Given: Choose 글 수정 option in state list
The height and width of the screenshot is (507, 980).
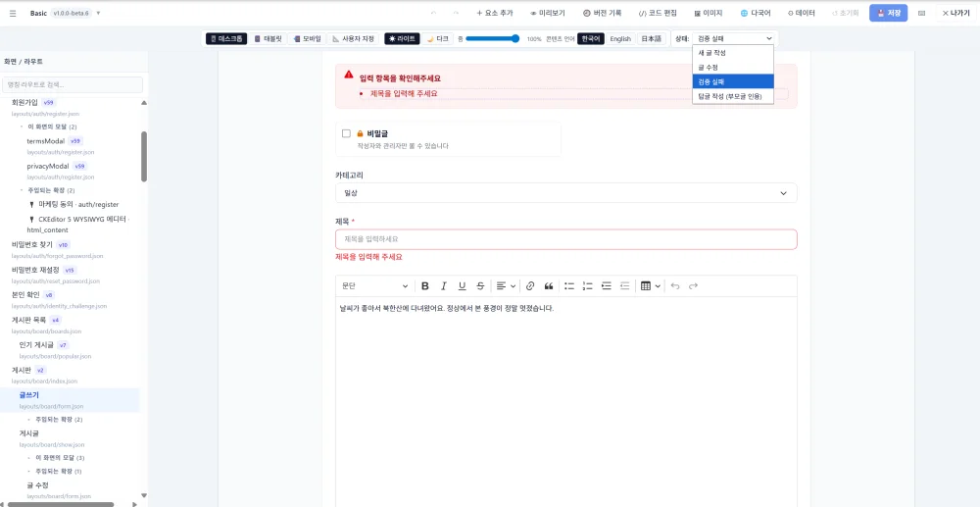Looking at the screenshot, I should (733, 68).
